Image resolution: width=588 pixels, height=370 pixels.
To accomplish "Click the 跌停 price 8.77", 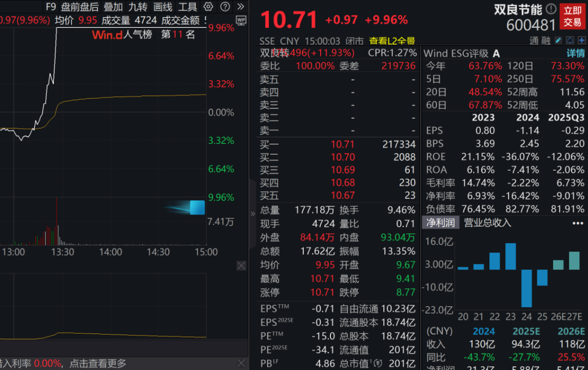I will pos(406,292).
